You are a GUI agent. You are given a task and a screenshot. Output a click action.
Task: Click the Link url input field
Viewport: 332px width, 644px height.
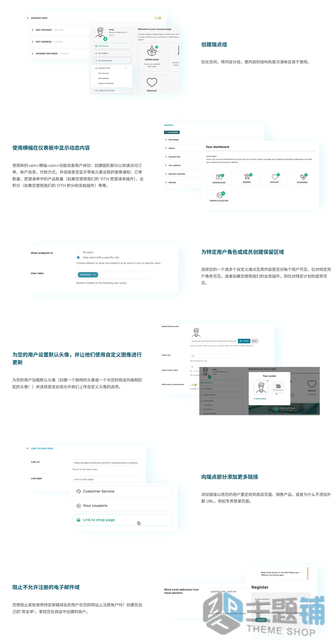(x=106, y=463)
